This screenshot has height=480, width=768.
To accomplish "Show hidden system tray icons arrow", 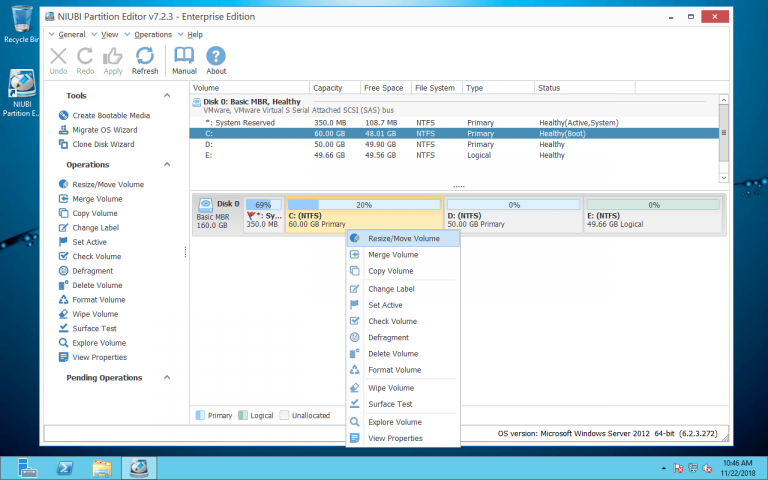I will click(664, 469).
